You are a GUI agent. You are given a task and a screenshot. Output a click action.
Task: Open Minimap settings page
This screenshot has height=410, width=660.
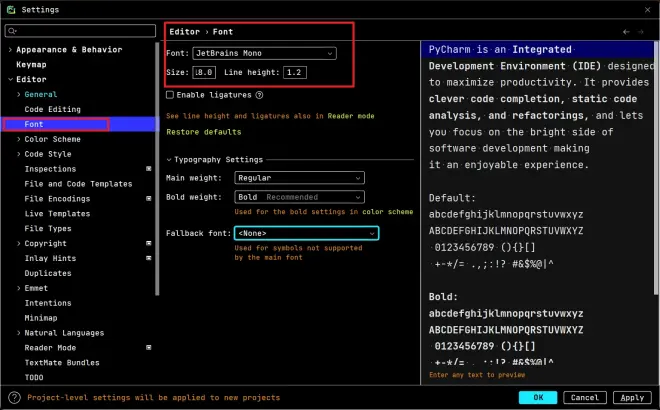[x=41, y=318]
